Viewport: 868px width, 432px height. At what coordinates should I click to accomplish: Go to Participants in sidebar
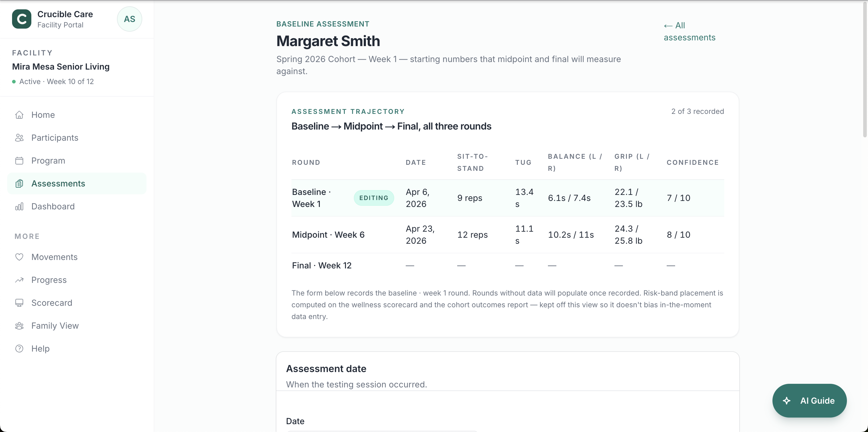[77, 138]
